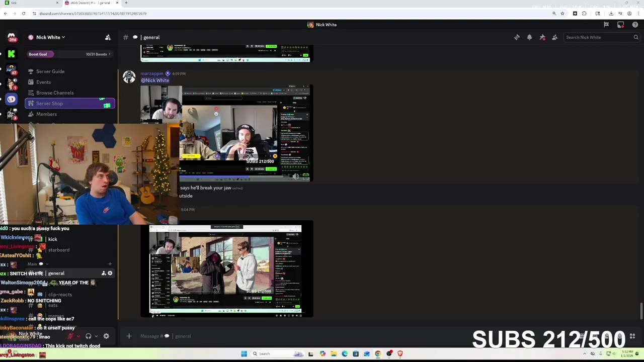Viewport: 644px width, 362px height.
Task: Click the Windows taskbar Search box
Action: point(278,353)
